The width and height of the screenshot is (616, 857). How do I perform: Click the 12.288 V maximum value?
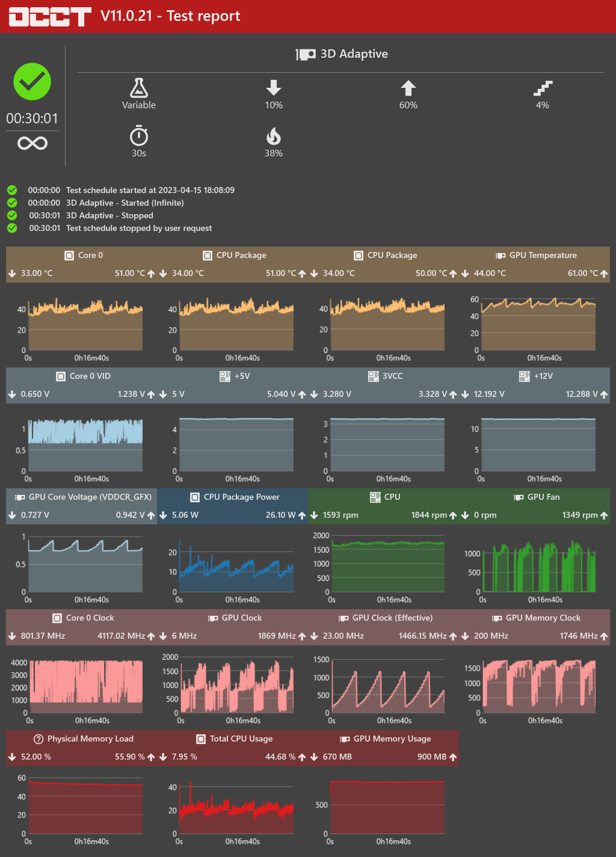pyautogui.click(x=582, y=395)
